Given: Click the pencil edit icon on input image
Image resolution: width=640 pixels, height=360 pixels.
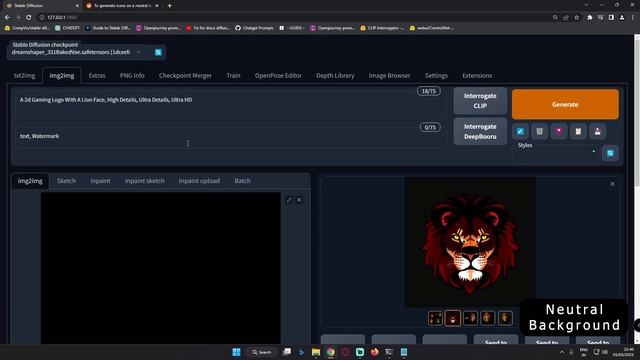Looking at the screenshot, I should (x=289, y=200).
